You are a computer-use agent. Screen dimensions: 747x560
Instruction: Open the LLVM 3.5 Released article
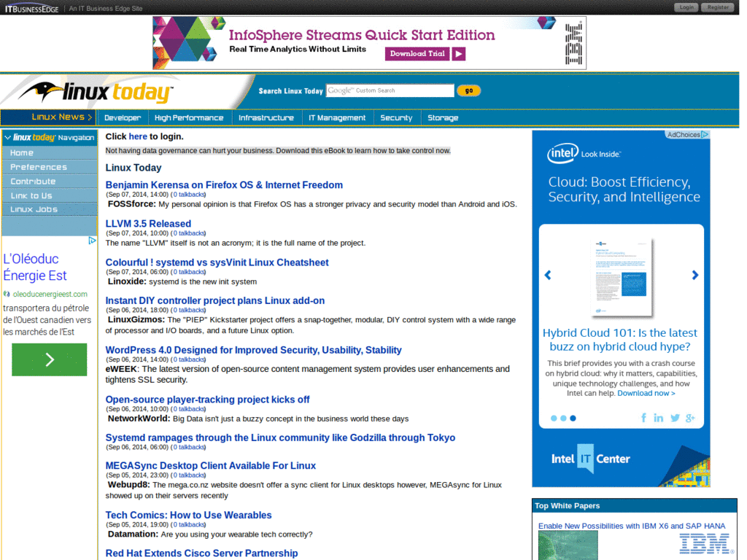tap(148, 223)
